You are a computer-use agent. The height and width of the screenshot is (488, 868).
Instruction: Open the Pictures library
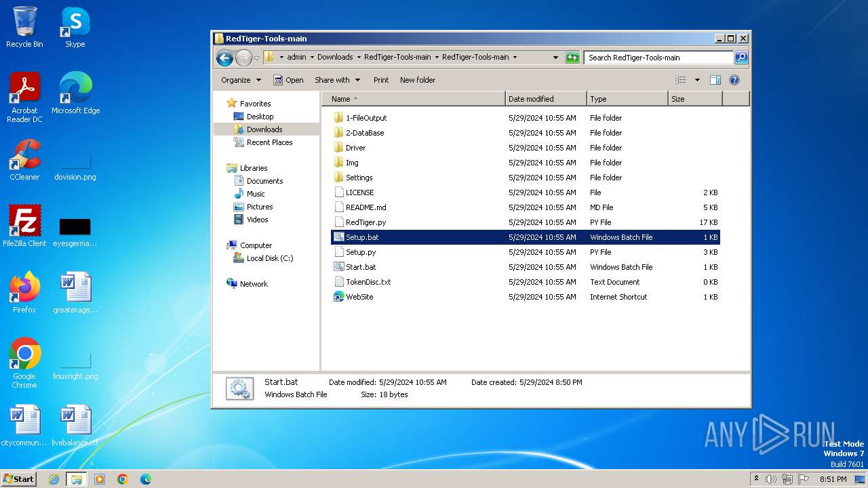(260, 207)
